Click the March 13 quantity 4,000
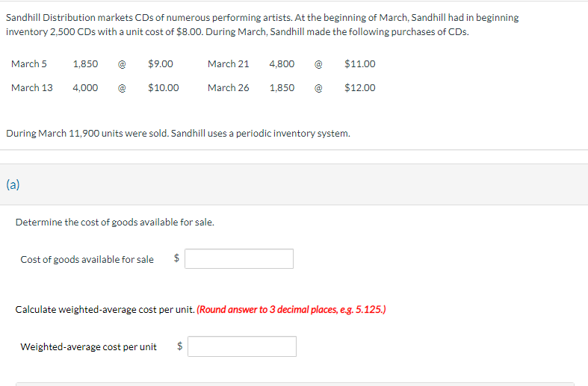Image resolution: width=588 pixels, height=386 pixels. [x=85, y=87]
